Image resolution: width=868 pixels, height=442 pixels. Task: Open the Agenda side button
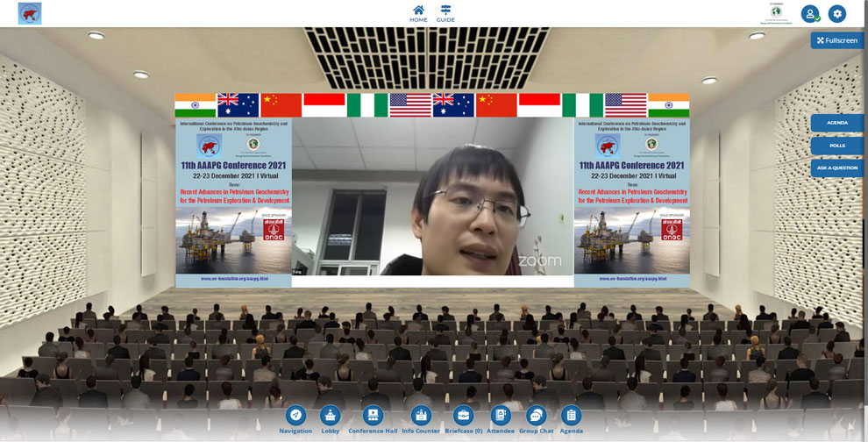point(837,123)
